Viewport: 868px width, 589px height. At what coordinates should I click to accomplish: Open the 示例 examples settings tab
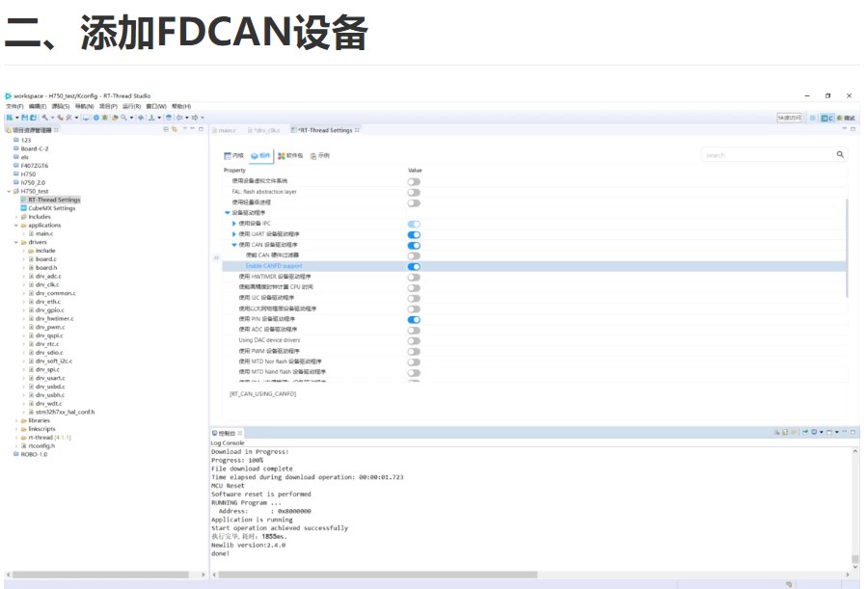click(x=320, y=155)
